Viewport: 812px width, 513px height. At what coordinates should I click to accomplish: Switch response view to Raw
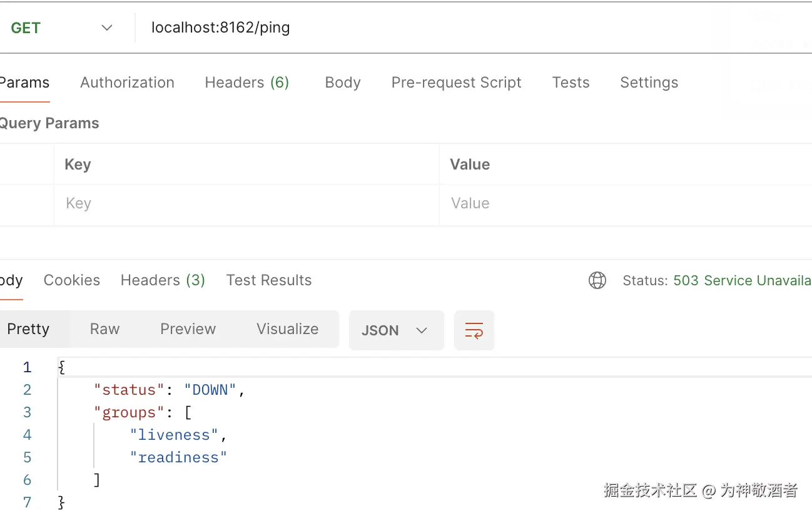click(104, 329)
